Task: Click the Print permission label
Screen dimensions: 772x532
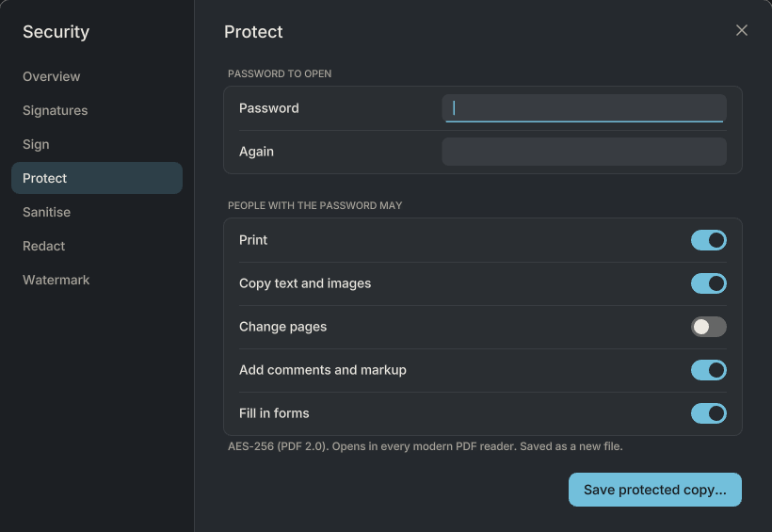Action: coord(253,240)
